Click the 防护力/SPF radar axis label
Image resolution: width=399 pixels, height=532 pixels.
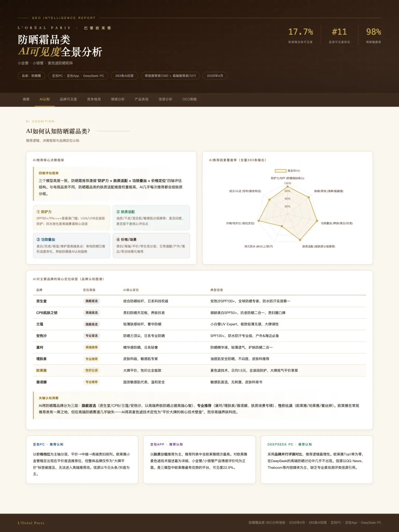point(287,178)
